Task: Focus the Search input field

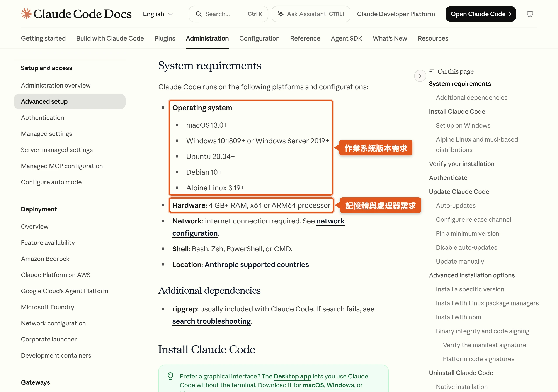Action: (x=228, y=14)
